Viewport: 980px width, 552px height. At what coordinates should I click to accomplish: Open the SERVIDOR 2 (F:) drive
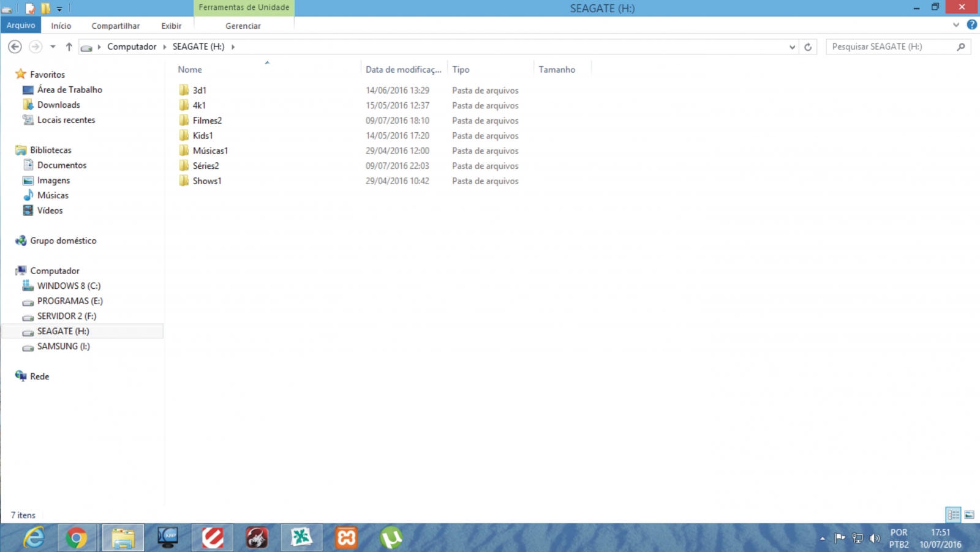tap(67, 316)
